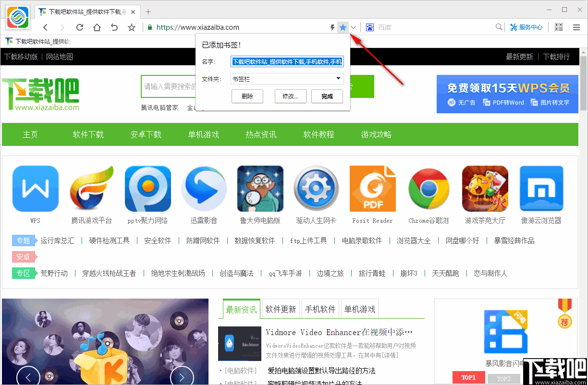Open the hamburger menu at top right
This screenshot has height=385, width=588.
pyautogui.click(x=576, y=27)
